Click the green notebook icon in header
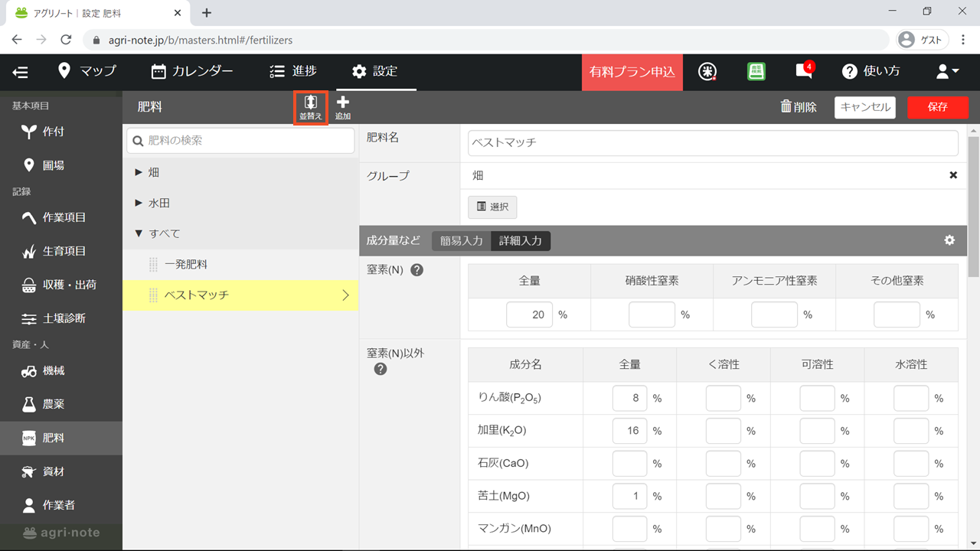This screenshot has height=551, width=980. 756,71
